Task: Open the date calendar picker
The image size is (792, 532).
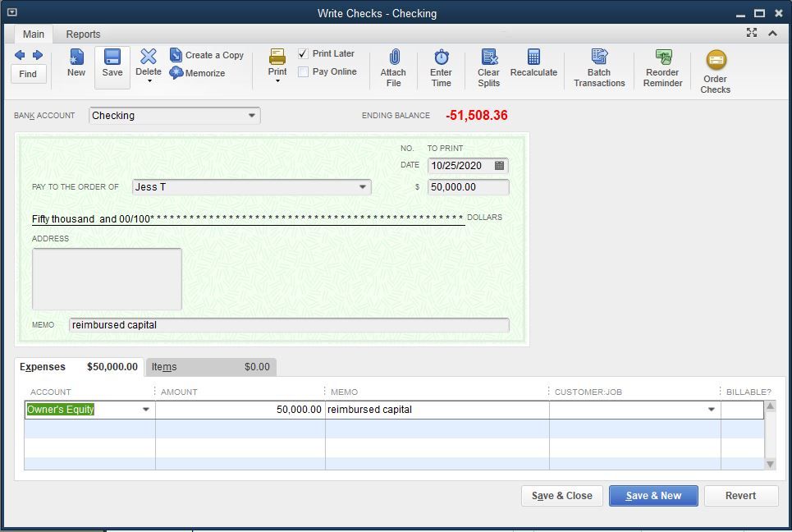Action: click(499, 165)
